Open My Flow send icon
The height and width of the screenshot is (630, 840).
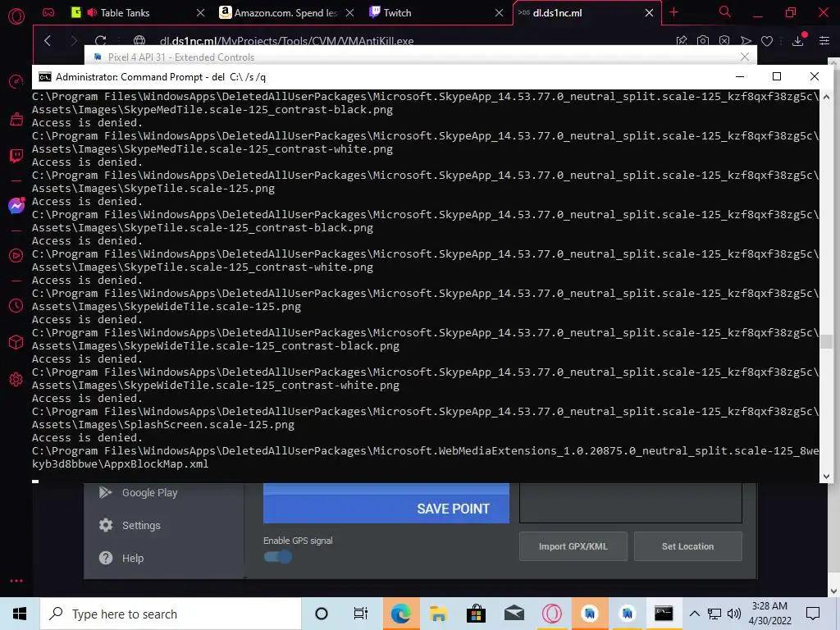click(x=746, y=41)
